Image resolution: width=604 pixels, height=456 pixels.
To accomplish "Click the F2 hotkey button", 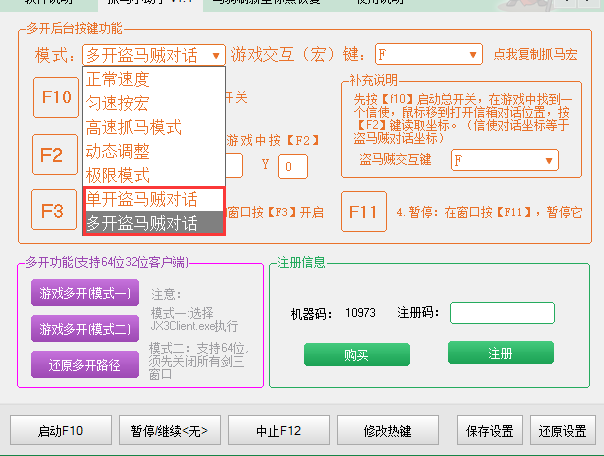I will (52, 155).
